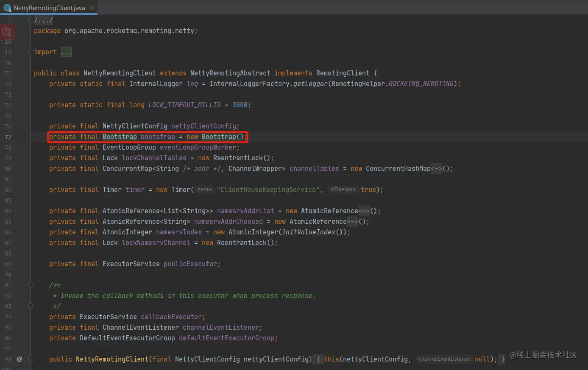Click the @ gutter icon at line 98
This screenshot has height=370, width=588.
(x=20, y=359)
